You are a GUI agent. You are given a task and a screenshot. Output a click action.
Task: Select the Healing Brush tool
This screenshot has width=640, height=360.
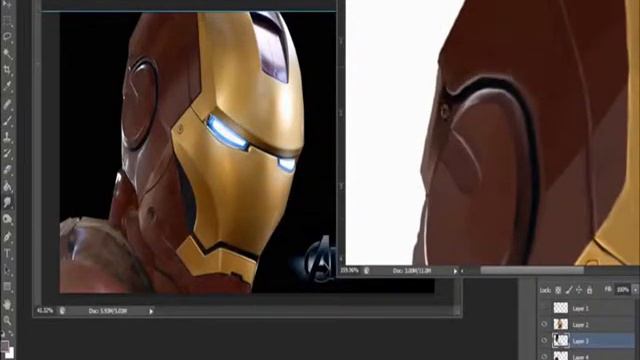tap(7, 104)
